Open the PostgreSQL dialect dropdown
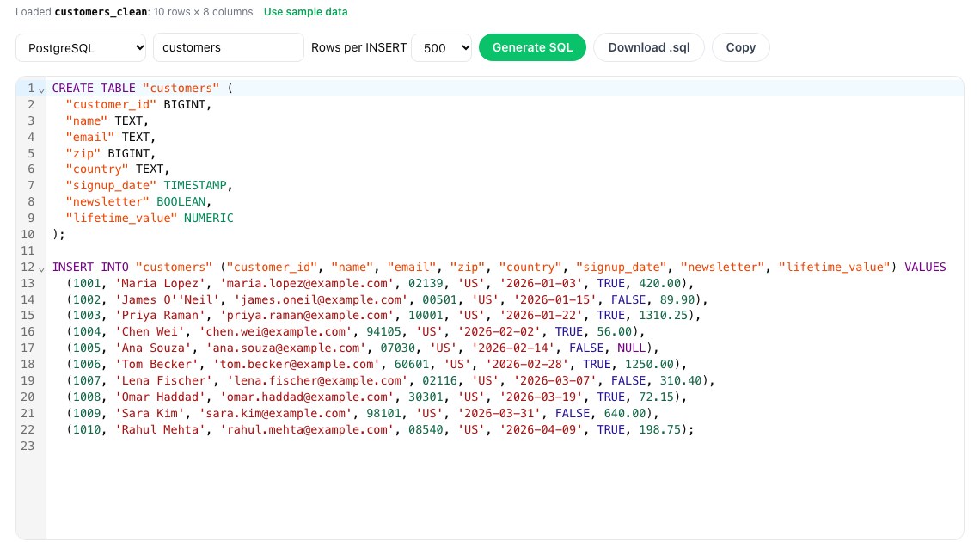Viewport: 980px width, 542px height. pos(81,47)
